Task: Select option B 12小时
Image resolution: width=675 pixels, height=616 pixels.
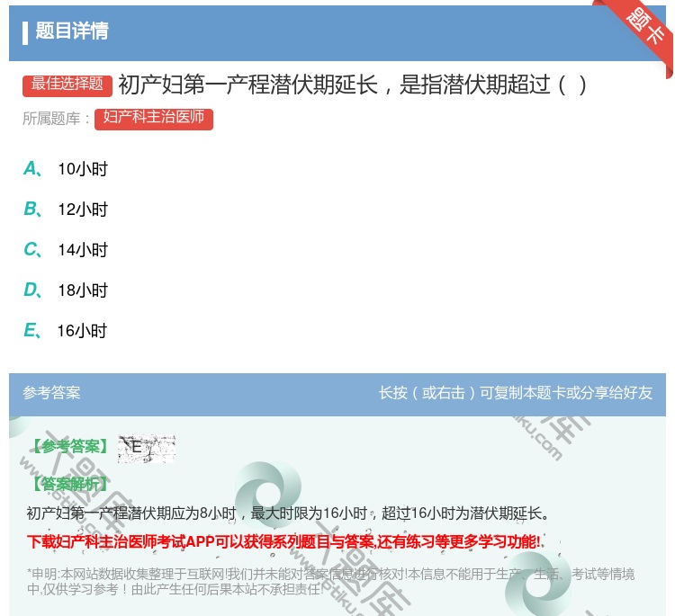Action: (66, 210)
